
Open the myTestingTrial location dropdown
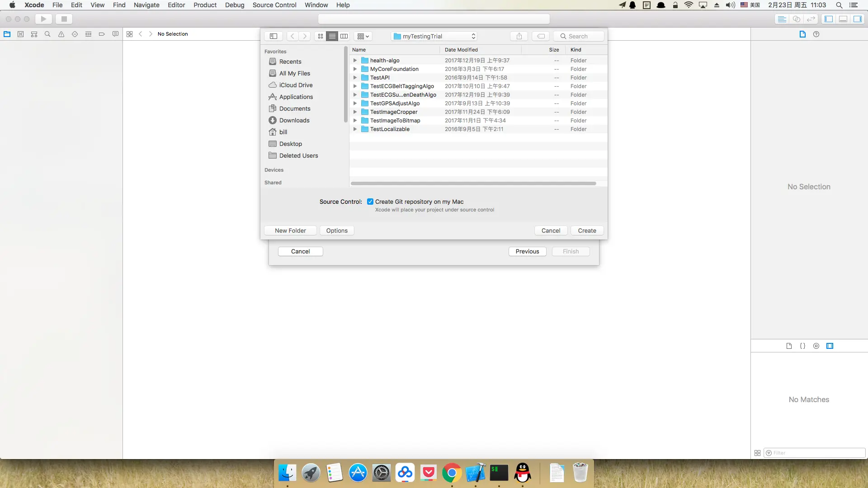(434, 36)
